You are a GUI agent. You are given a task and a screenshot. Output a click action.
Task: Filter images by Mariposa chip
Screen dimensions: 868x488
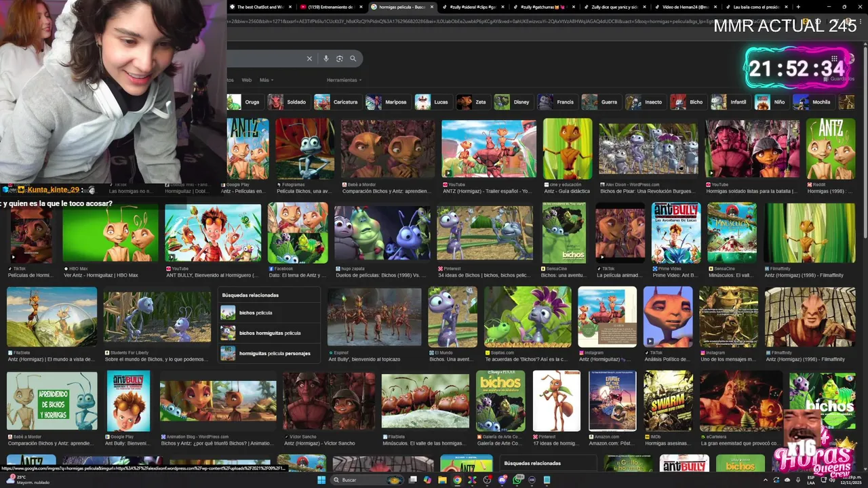tap(388, 102)
